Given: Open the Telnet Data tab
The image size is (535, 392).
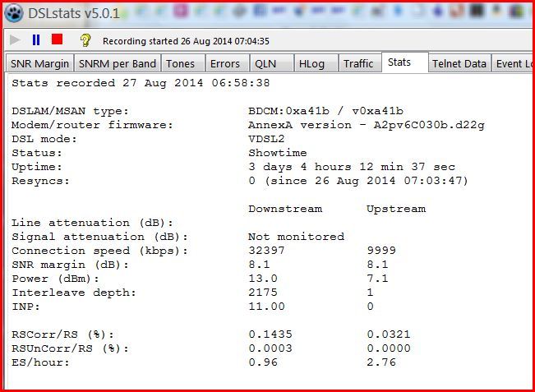Looking at the screenshot, I should point(459,63).
